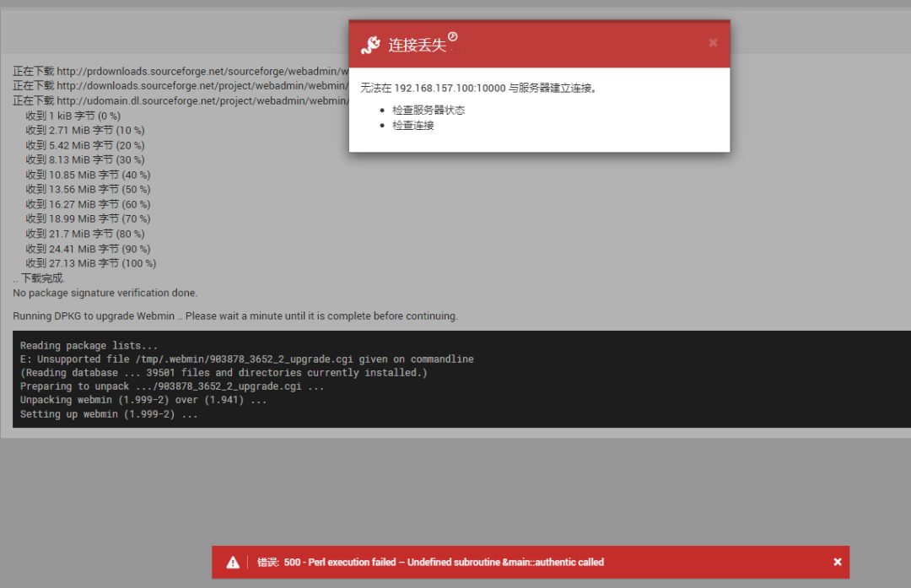Click the 收到 16.27 MiB (60 %) line
This screenshot has height=588, width=911.
(x=88, y=204)
